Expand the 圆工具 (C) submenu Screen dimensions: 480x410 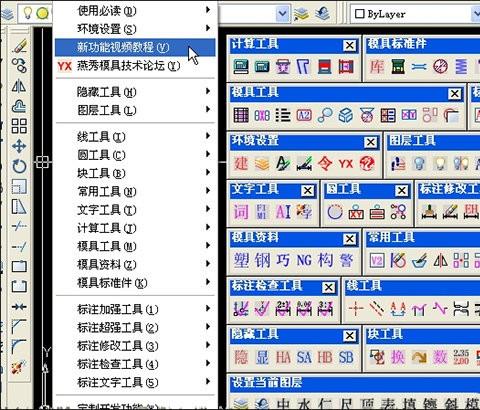pos(135,155)
